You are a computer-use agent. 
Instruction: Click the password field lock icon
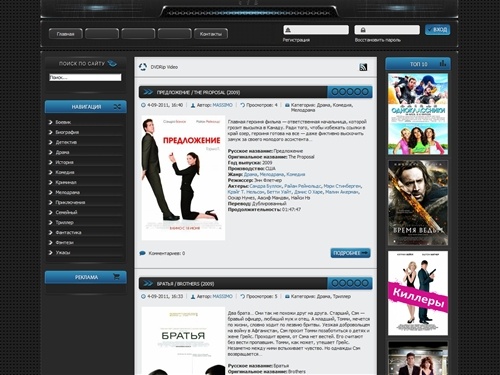tap(363, 30)
